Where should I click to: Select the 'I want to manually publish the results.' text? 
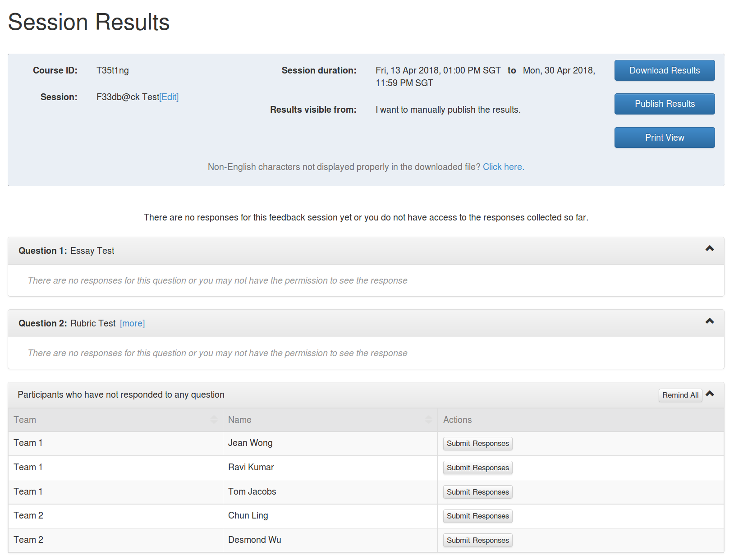click(x=448, y=110)
